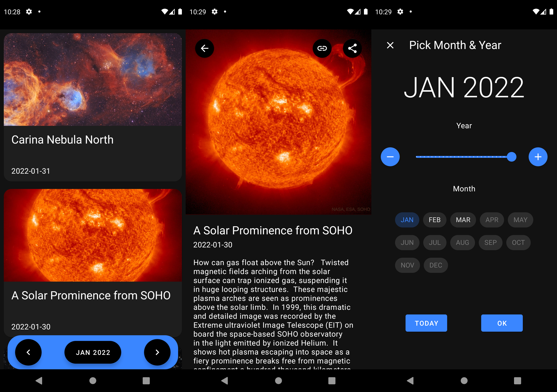557x392 pixels.
Task: Choose the DEC month chip
Action: [x=435, y=265]
